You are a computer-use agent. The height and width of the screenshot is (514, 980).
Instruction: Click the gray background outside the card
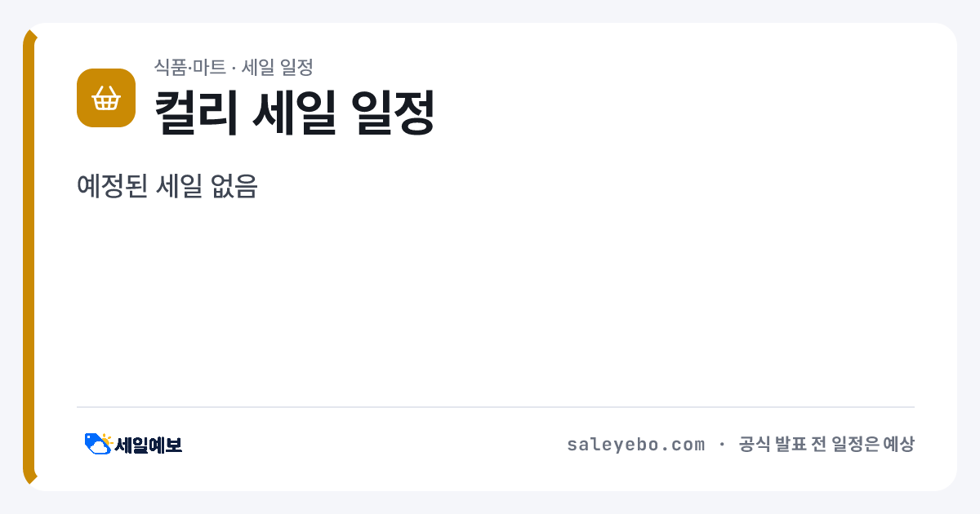pyautogui.click(x=490, y=11)
